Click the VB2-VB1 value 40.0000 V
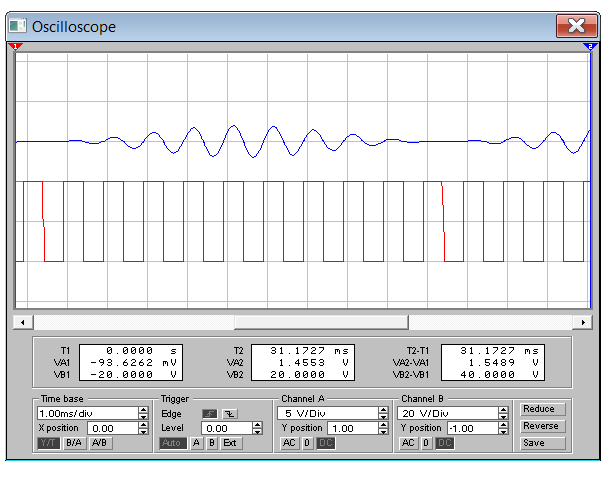 499,375
